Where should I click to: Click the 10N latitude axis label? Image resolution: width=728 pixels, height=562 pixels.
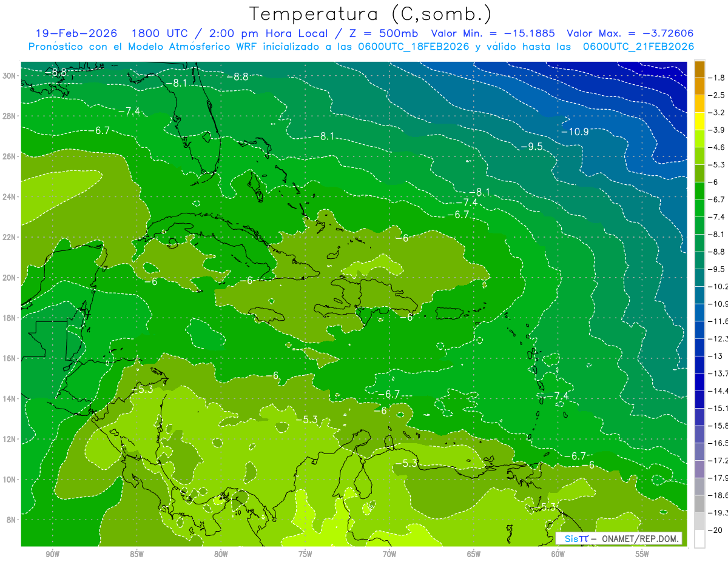(10, 479)
